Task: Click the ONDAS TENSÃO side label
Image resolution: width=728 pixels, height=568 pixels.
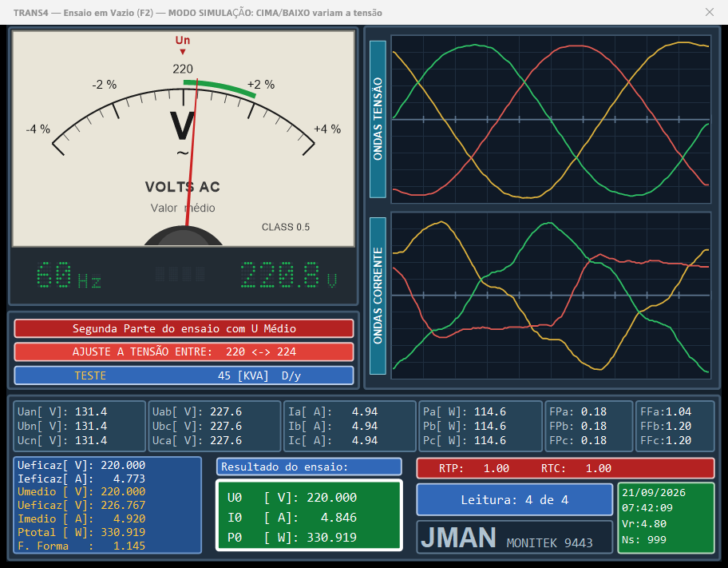Action: (378, 120)
